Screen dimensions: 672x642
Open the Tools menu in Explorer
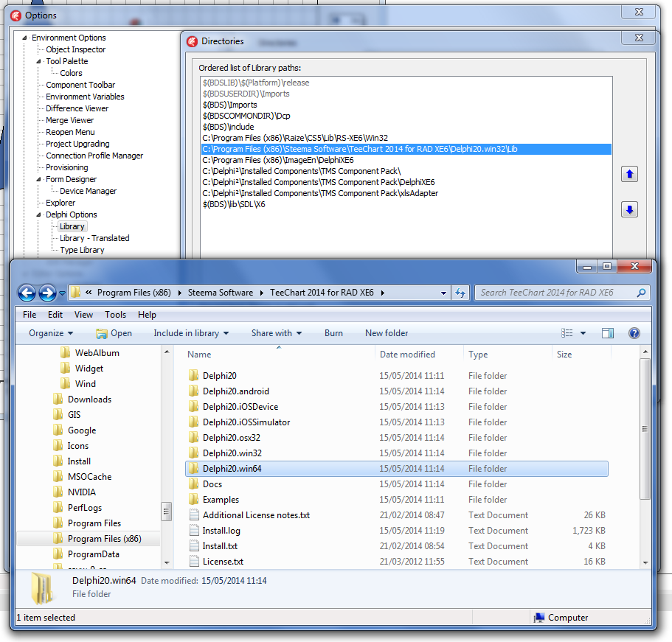click(x=115, y=314)
